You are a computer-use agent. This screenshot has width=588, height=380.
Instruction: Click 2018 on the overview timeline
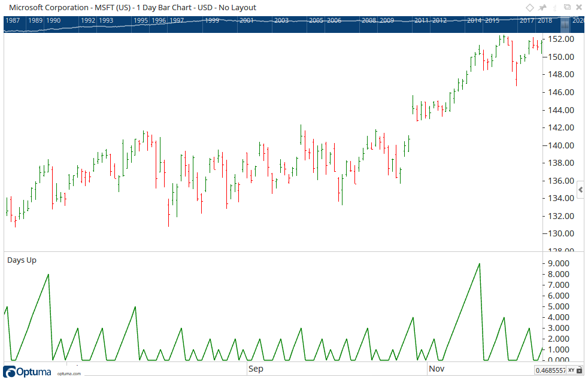(x=544, y=20)
